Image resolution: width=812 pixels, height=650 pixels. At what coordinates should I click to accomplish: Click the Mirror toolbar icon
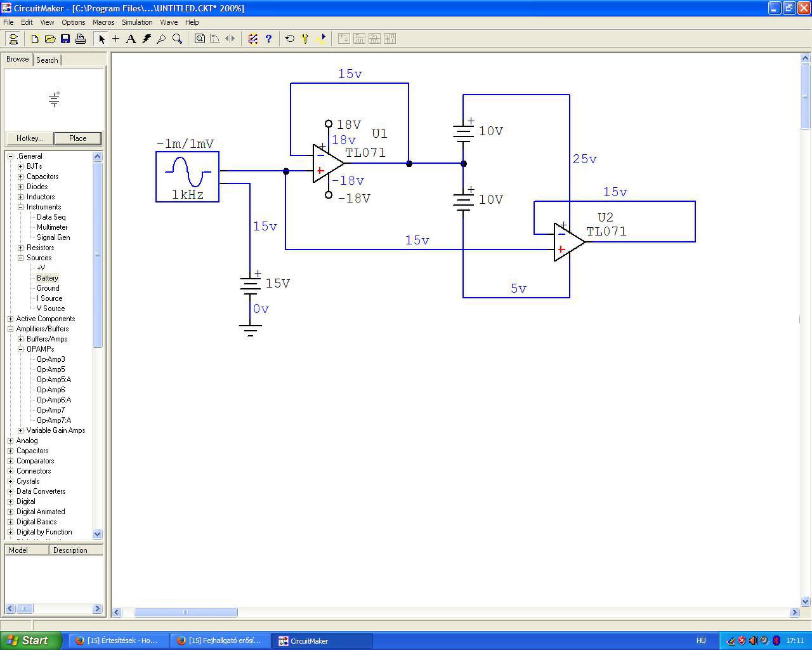tap(230, 39)
